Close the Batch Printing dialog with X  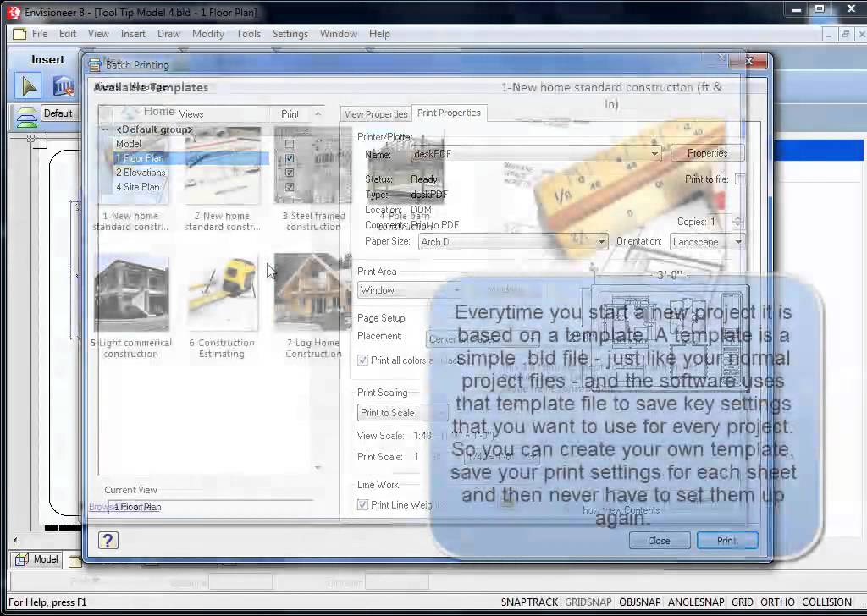tap(748, 61)
